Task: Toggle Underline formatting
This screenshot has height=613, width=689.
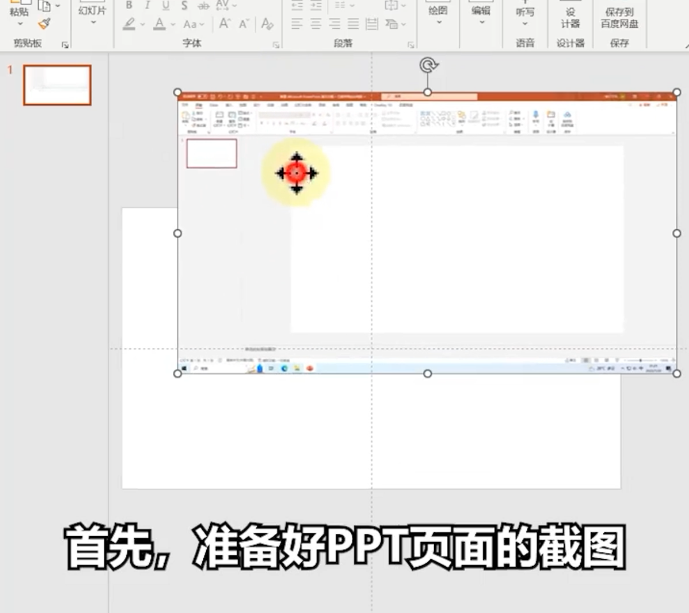Action: click(166, 5)
